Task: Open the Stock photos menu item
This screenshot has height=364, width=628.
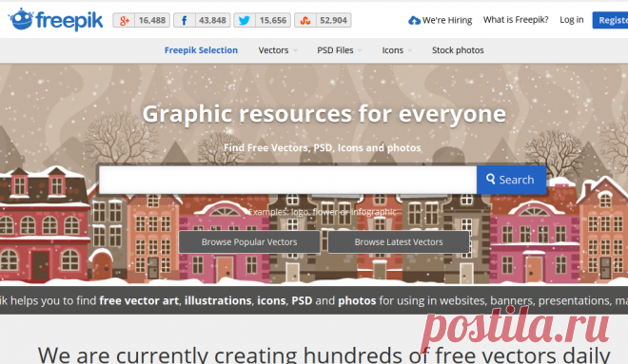Action: pyautogui.click(x=458, y=50)
